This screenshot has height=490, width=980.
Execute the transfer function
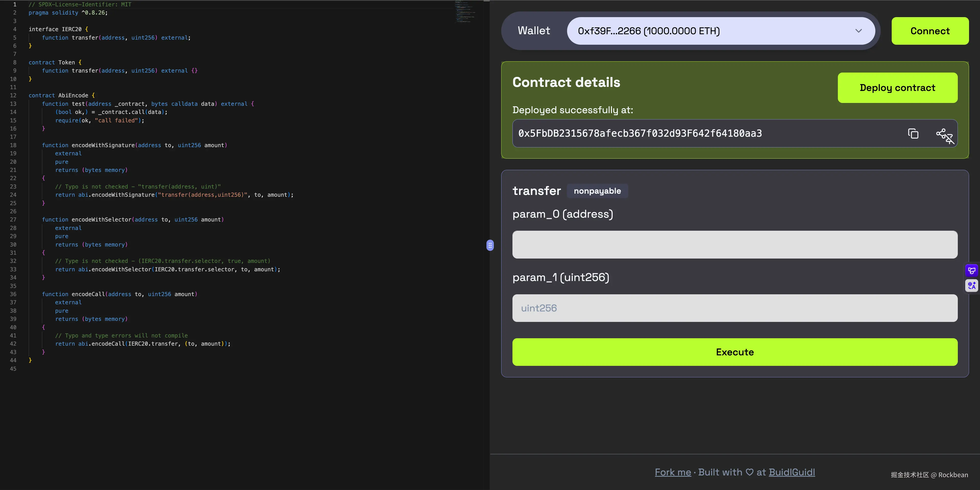point(734,352)
